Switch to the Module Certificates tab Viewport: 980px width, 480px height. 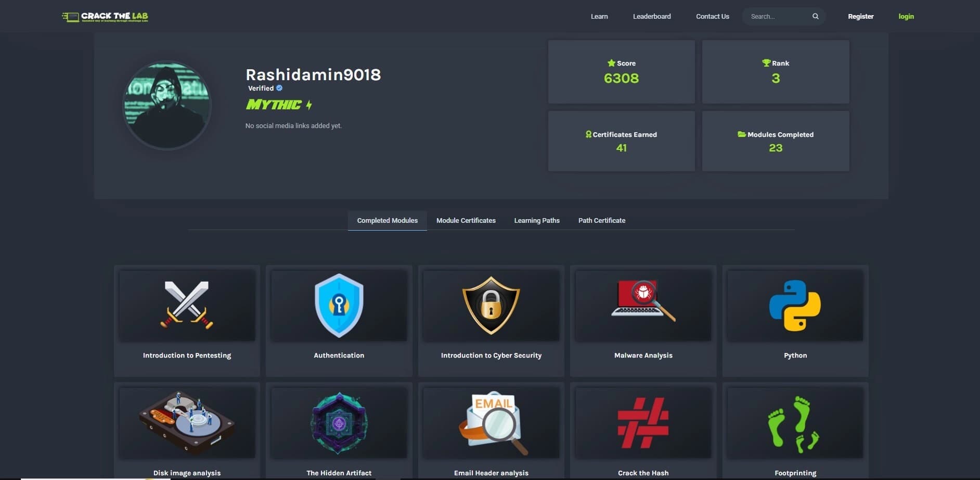(466, 220)
